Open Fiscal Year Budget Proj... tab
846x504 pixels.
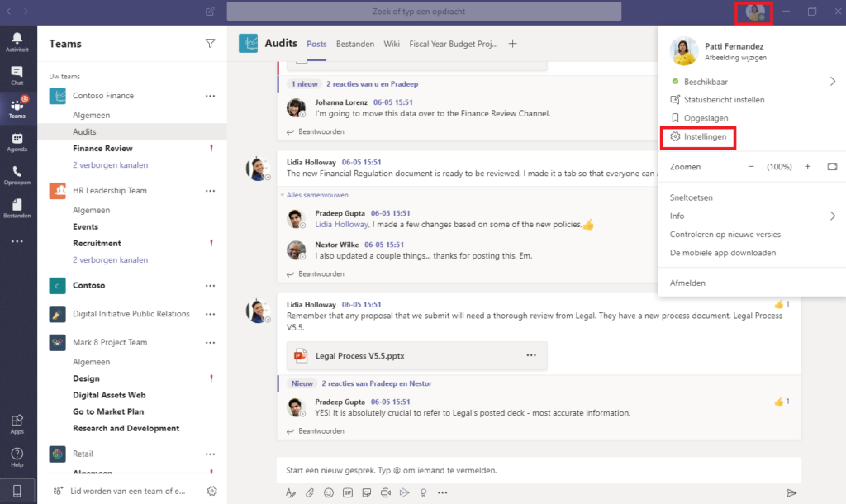click(454, 45)
